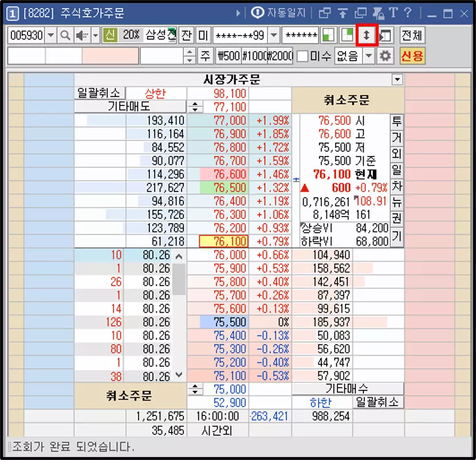
Task: Click the lower limit price 52,900
Action: point(218,403)
